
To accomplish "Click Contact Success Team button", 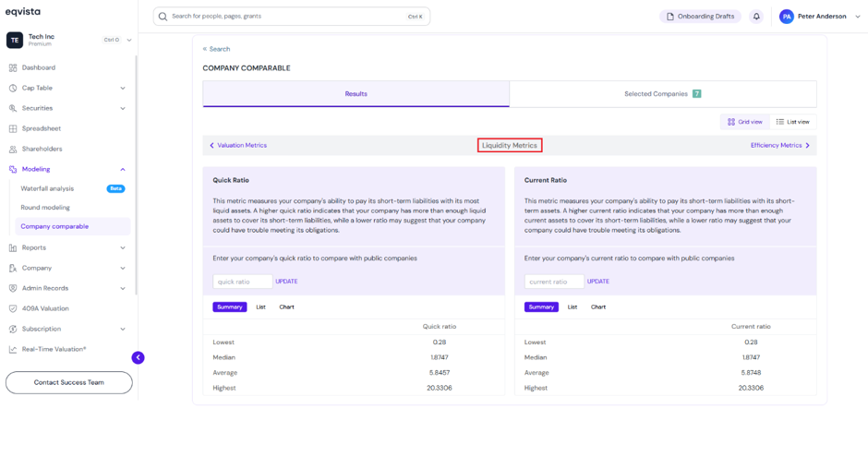I will click(69, 382).
